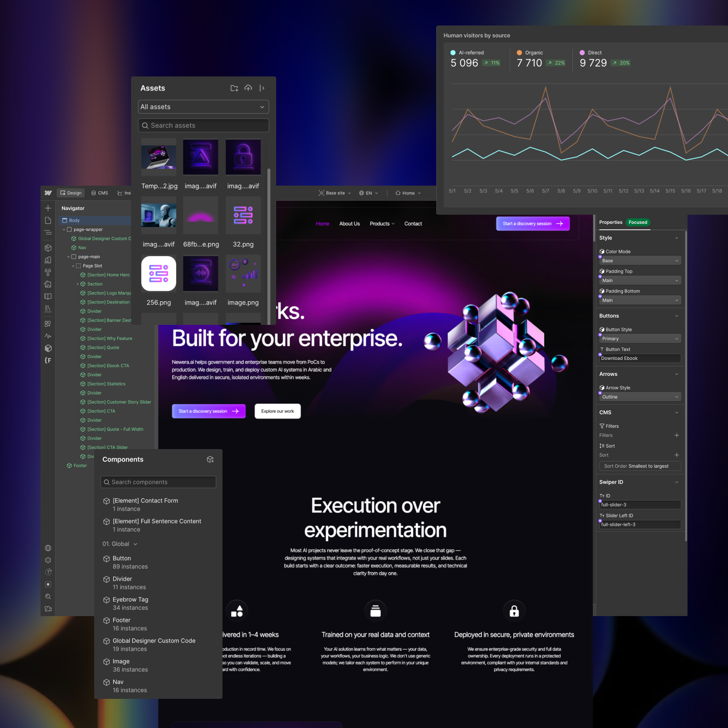Open the Logic braces-F icon
The image size is (728, 728).
(48, 360)
